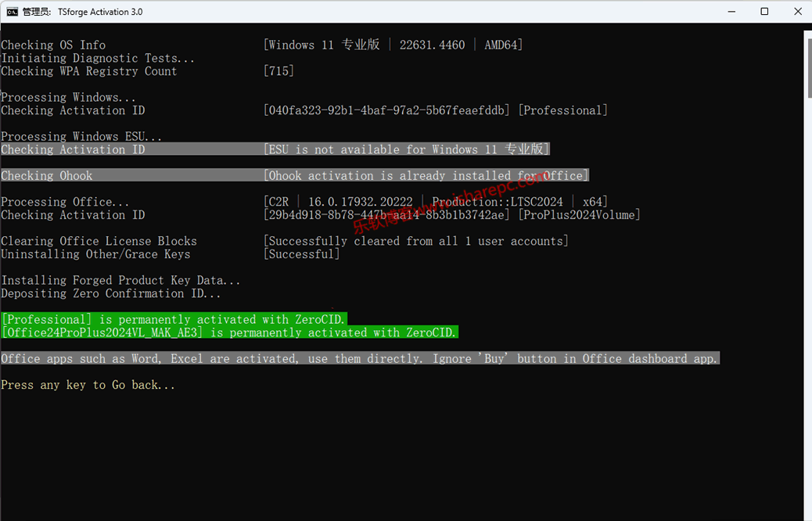Click the 'Checking WPA Registry Count' line
The image size is (812, 521).
(89, 71)
